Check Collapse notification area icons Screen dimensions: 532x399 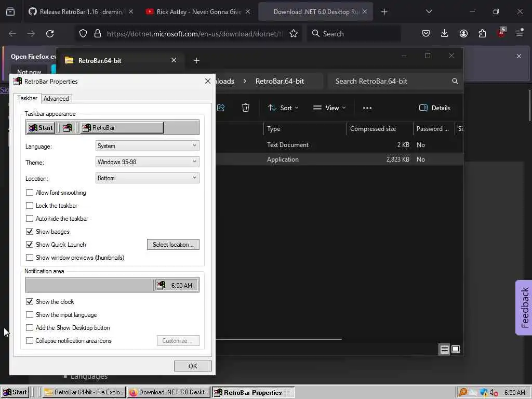[30, 341]
